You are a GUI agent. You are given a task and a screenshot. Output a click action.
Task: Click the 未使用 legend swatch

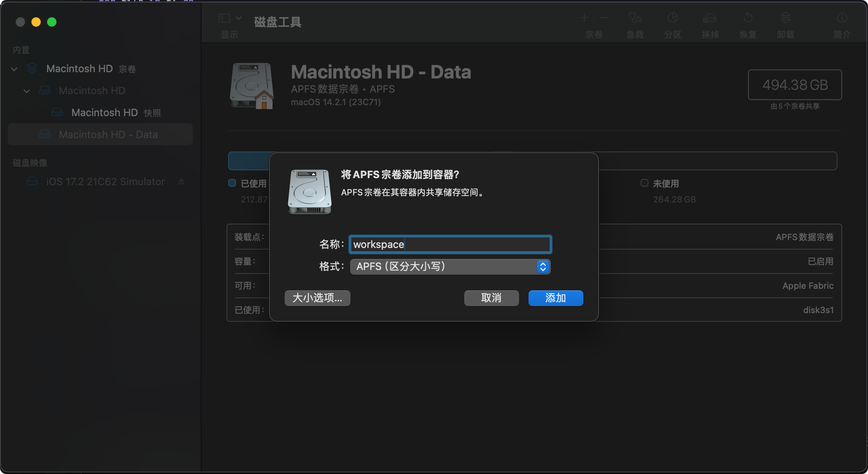tap(644, 183)
